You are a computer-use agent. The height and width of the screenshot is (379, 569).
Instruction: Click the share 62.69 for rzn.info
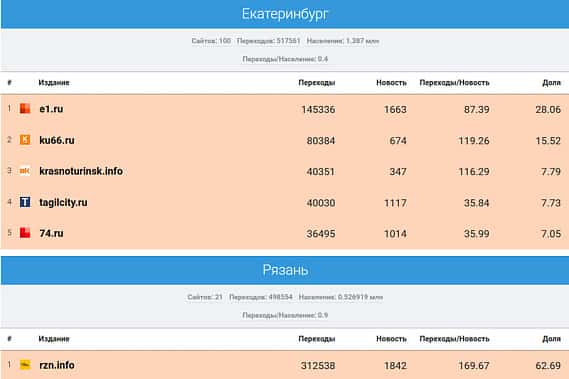pos(548,365)
